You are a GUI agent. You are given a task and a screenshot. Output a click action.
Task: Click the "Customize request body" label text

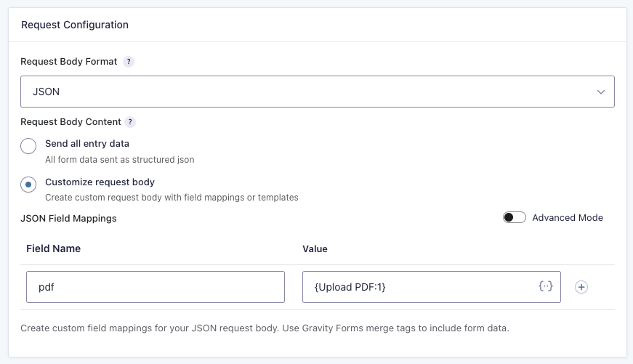pyautogui.click(x=100, y=182)
